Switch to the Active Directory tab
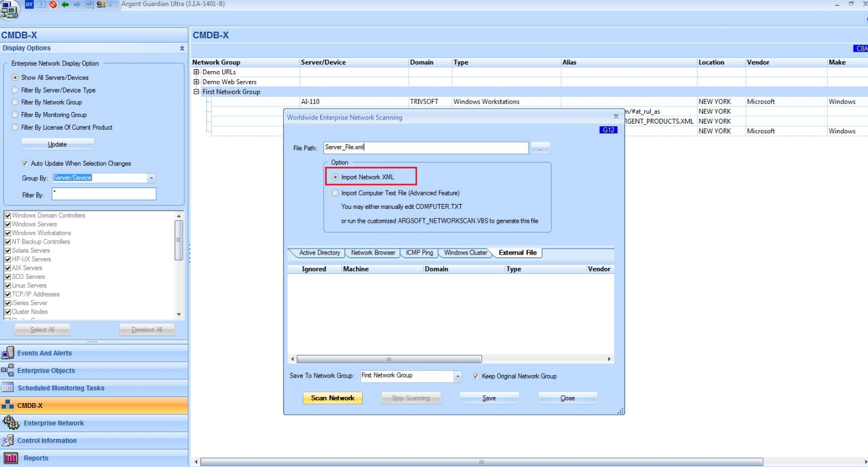Viewport: 868px width, 467px height. click(x=319, y=253)
